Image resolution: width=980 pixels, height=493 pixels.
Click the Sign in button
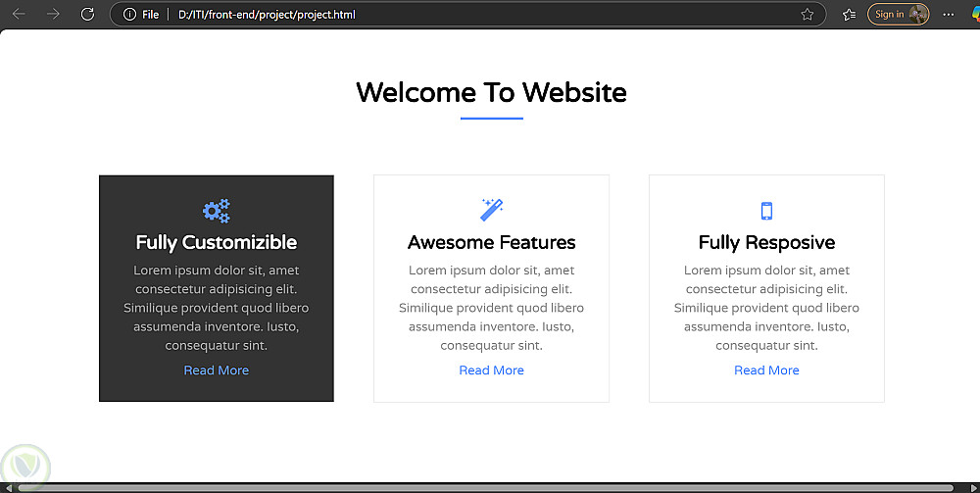898,15
